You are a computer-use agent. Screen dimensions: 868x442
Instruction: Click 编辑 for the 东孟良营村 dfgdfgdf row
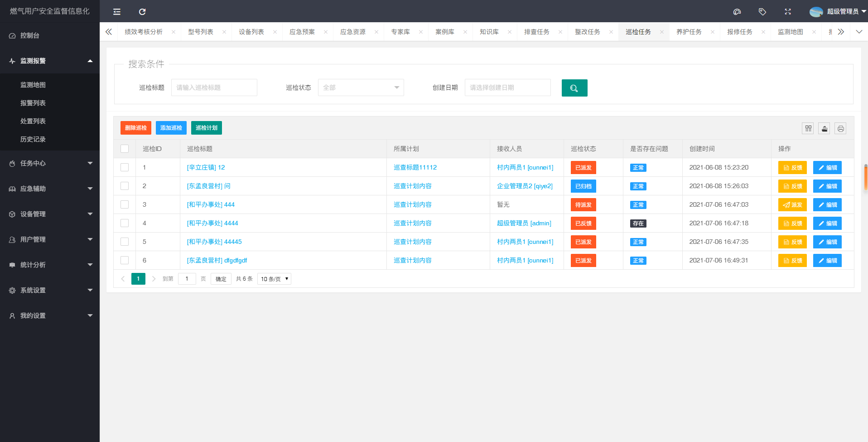coord(827,261)
